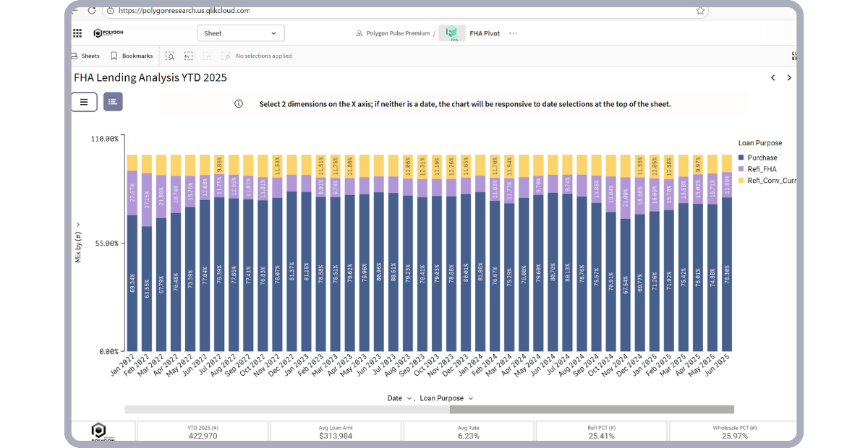Open selections search tool in toolbar
868x448 pixels.
coord(170,56)
